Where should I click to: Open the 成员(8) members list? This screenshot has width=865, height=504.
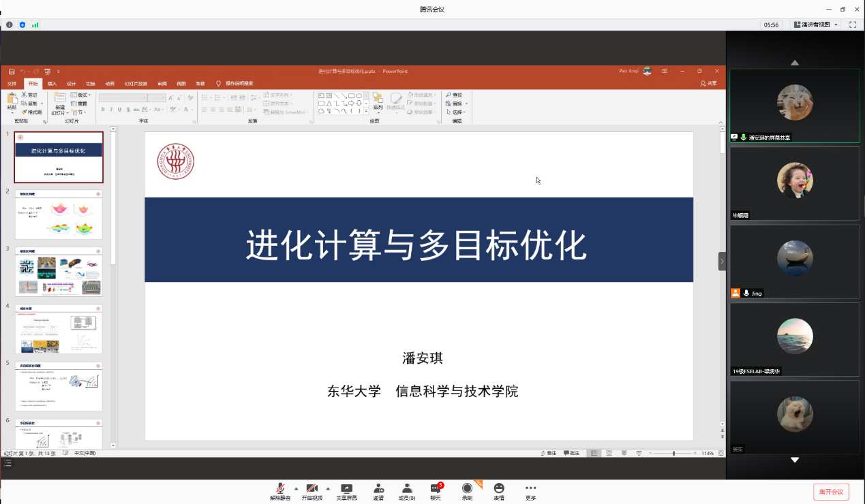tap(407, 489)
